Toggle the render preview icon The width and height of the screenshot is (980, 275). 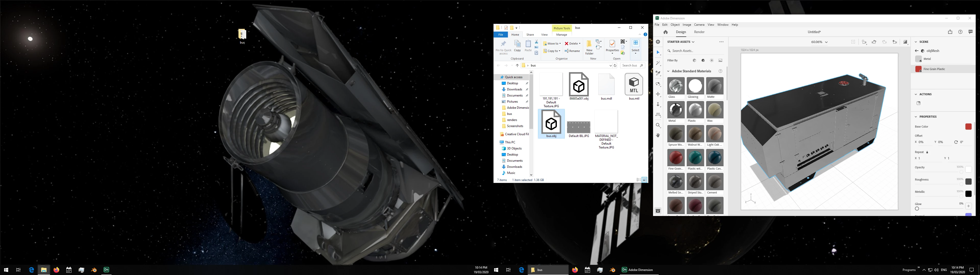pos(905,42)
